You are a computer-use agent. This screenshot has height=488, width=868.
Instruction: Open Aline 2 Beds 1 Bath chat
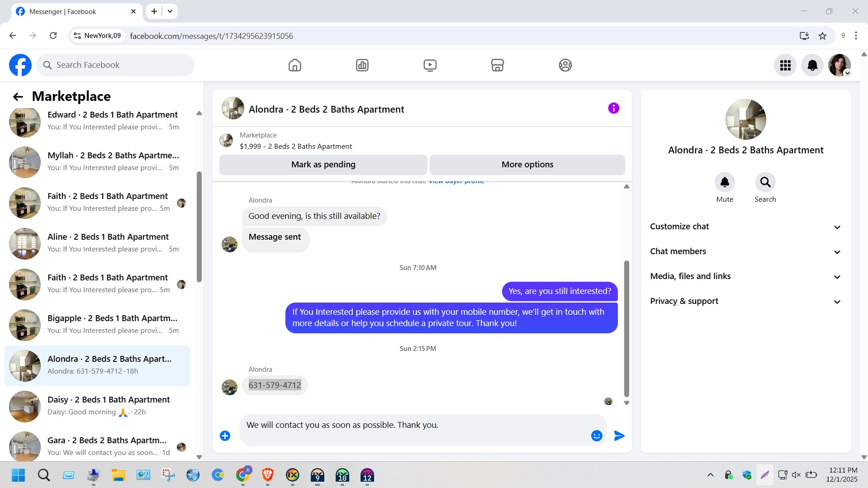pos(97,243)
